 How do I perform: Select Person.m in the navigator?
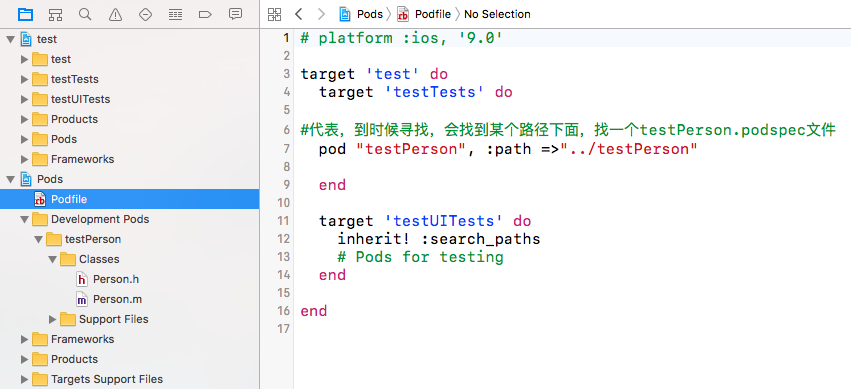[117, 299]
